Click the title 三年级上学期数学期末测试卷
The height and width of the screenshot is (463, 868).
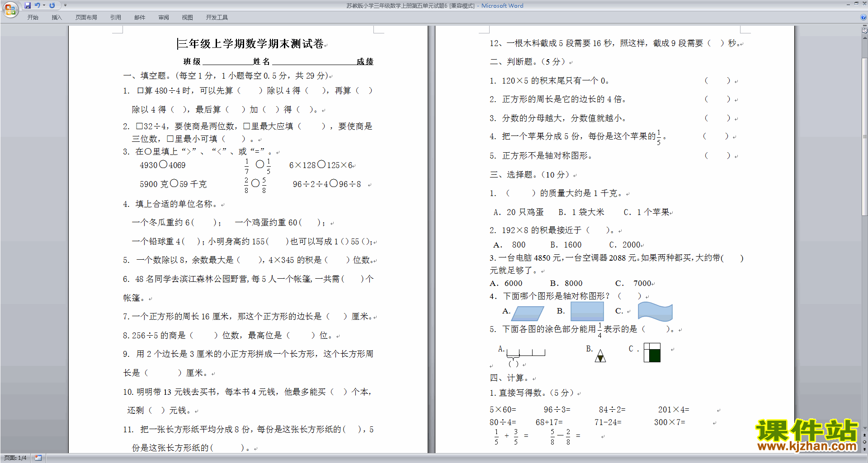pyautogui.click(x=251, y=44)
